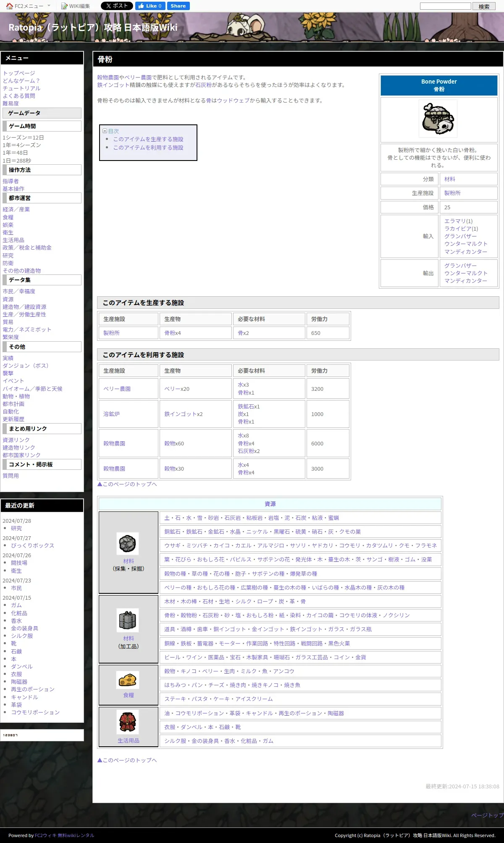The height and width of the screenshot is (843, 504).
Task: Open ベリー農園 in usage table
Action: (117, 389)
